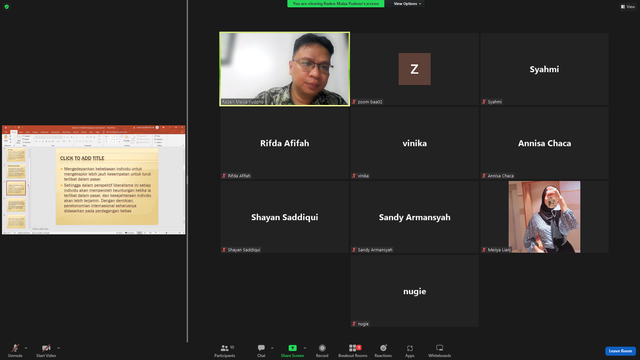Image resolution: width=640 pixels, height=360 pixels.
Task: Click the green Share Screen icon
Action: click(x=292, y=348)
